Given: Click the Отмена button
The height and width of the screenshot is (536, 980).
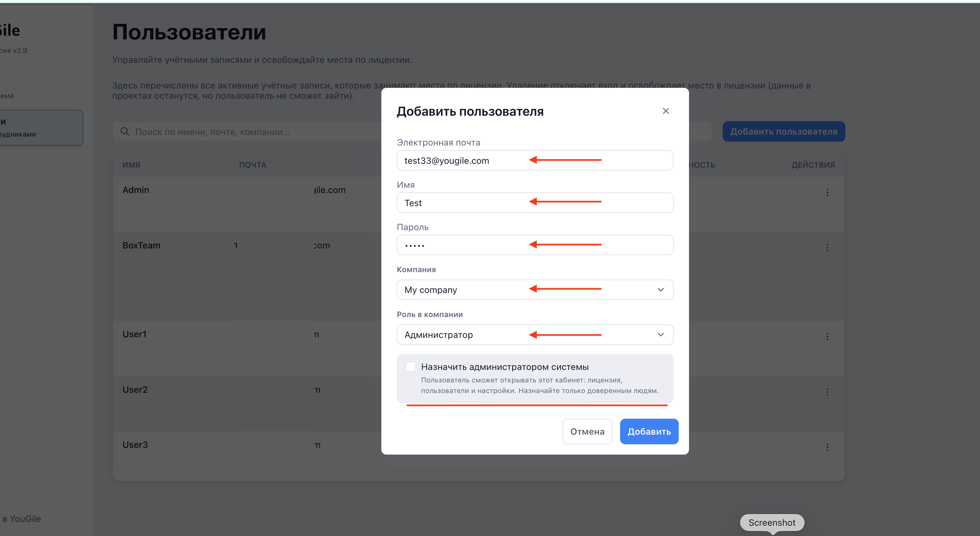Looking at the screenshot, I should [x=587, y=431].
